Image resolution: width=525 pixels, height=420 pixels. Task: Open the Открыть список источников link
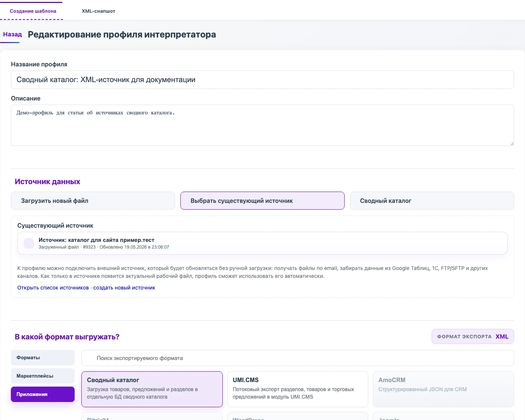pos(53,288)
